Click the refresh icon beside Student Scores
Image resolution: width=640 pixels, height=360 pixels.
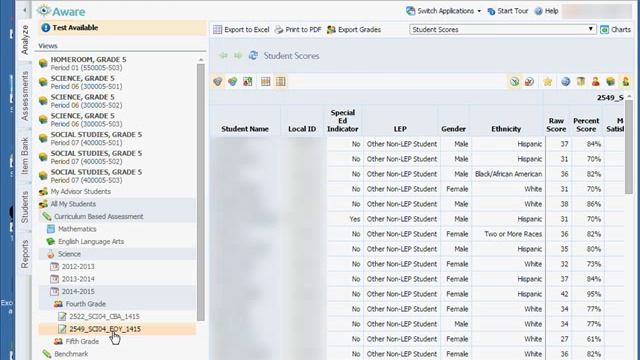pyautogui.click(x=253, y=56)
